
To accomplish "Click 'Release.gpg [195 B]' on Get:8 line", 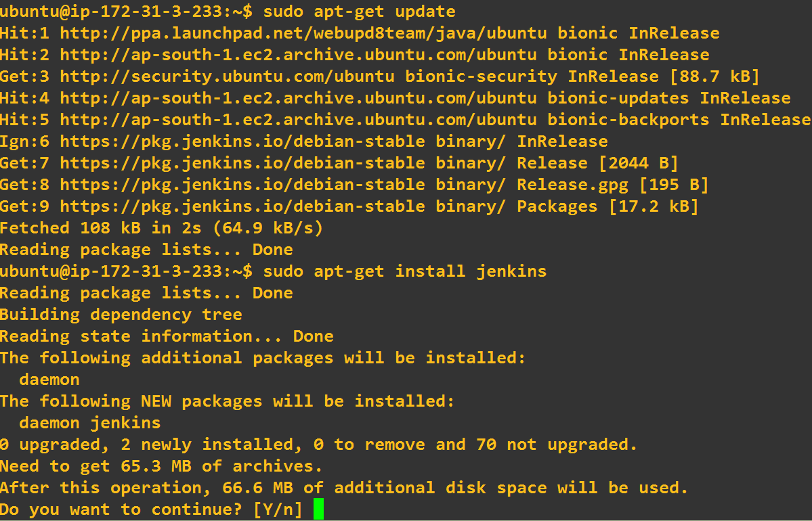I will click(613, 185).
